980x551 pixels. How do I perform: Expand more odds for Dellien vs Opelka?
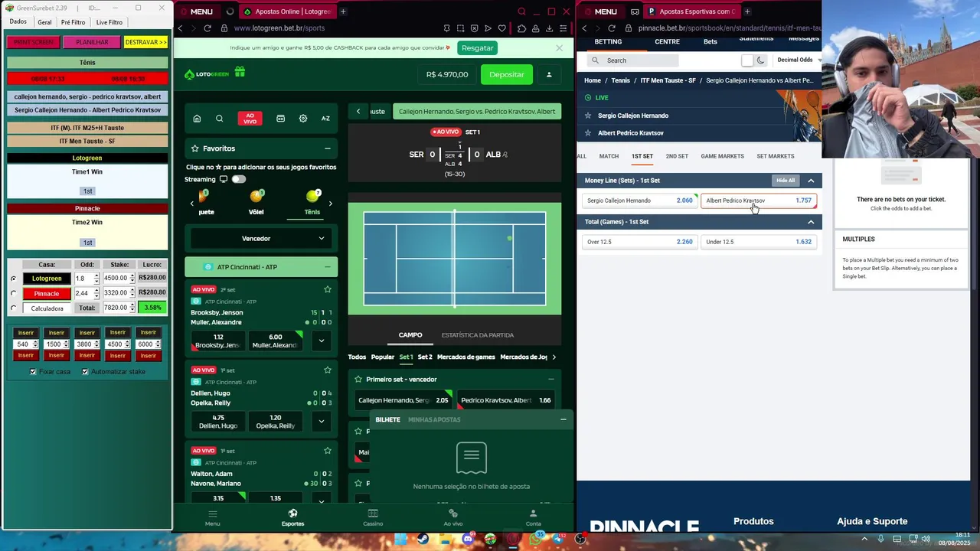[321, 421]
